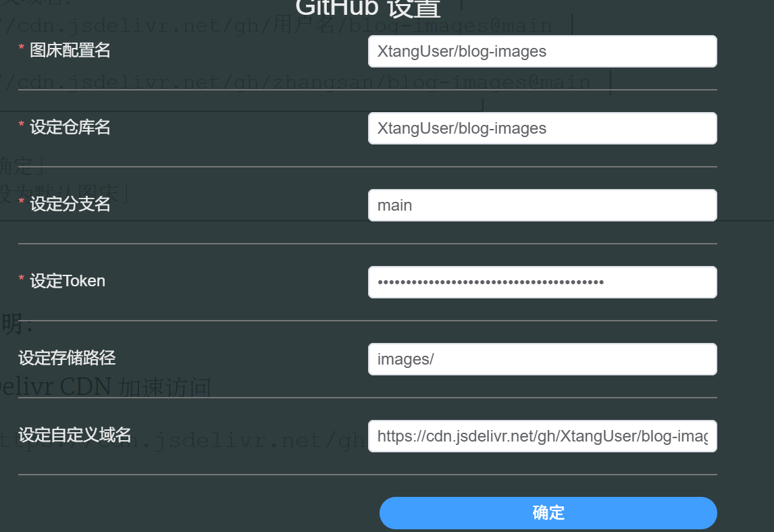Confirm settings with the 确定 button
Image resolution: width=774 pixels, height=532 pixels.
coord(548,512)
